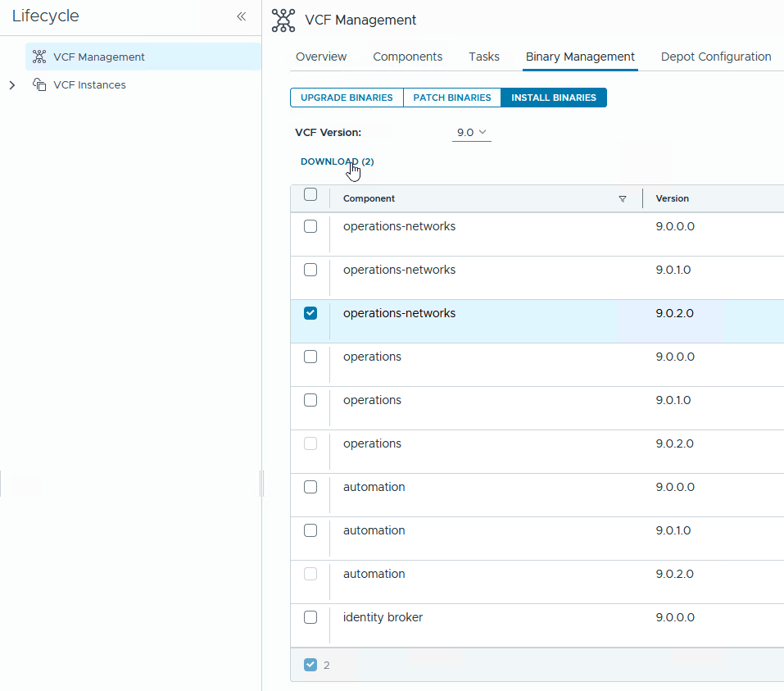This screenshot has height=691, width=784.
Task: Open the Component column filter icon
Action: [x=623, y=199]
